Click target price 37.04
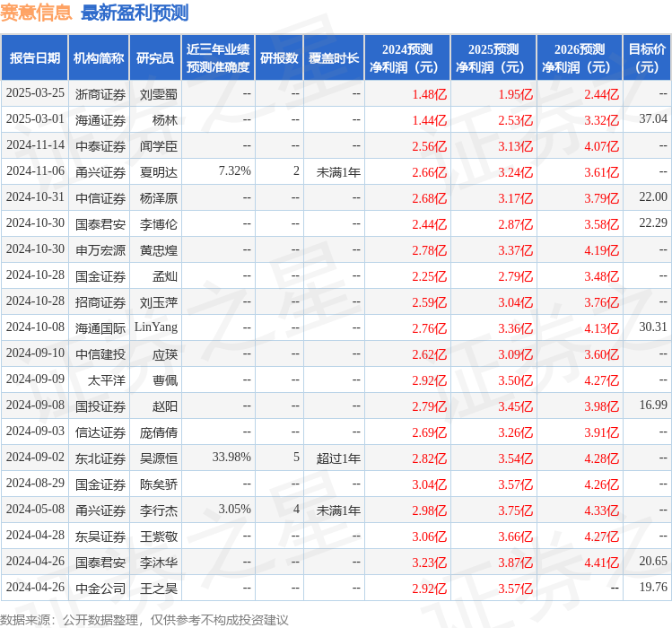672x628 pixels. tap(653, 118)
